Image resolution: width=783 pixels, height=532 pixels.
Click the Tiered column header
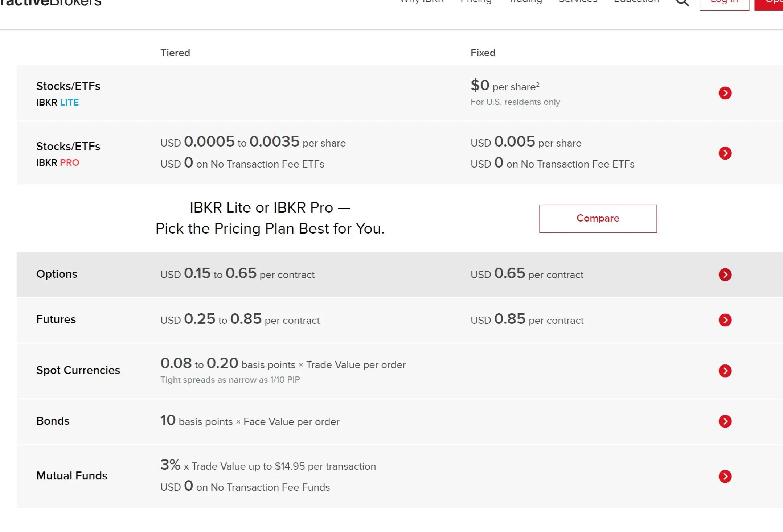coord(175,53)
